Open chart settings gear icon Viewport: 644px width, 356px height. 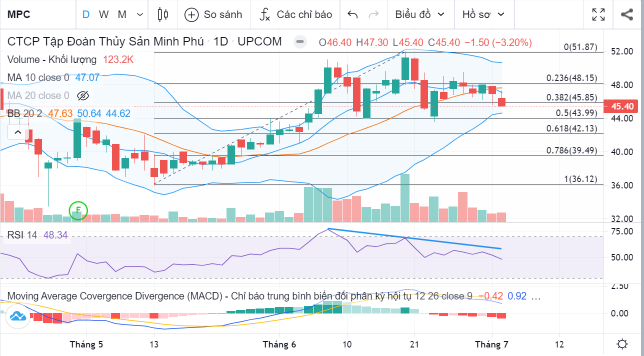[x=622, y=344]
